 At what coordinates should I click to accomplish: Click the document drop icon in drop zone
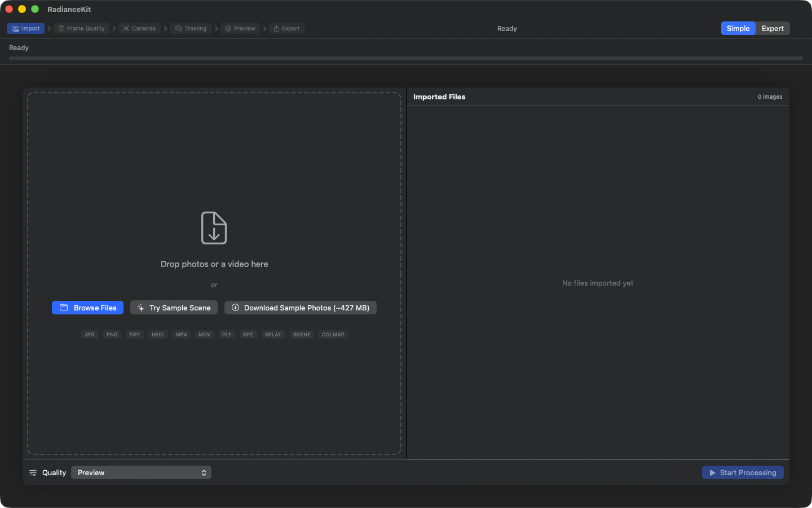click(x=214, y=228)
